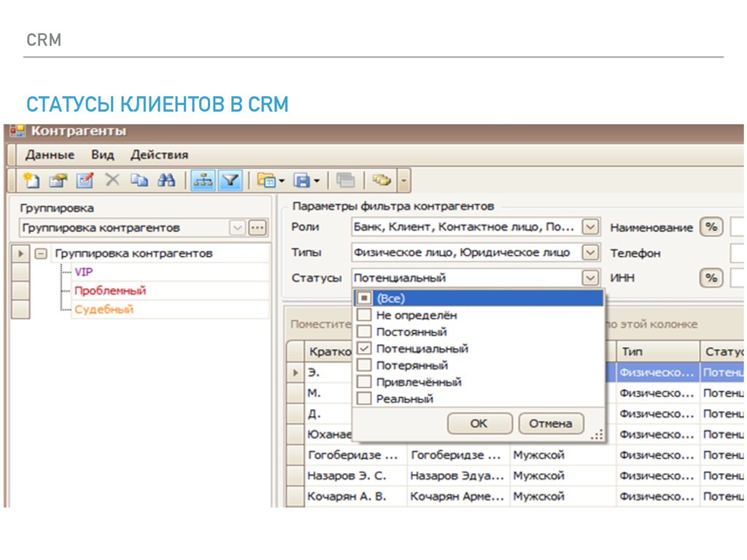Click the Edit record pencil icon
This screenshot has height=560, width=747.
[85, 180]
